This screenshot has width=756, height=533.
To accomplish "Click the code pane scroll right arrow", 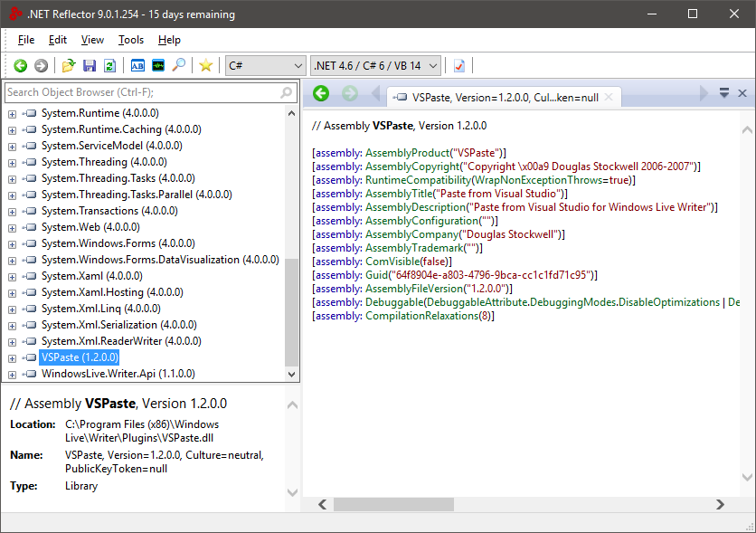I will click(x=721, y=505).
